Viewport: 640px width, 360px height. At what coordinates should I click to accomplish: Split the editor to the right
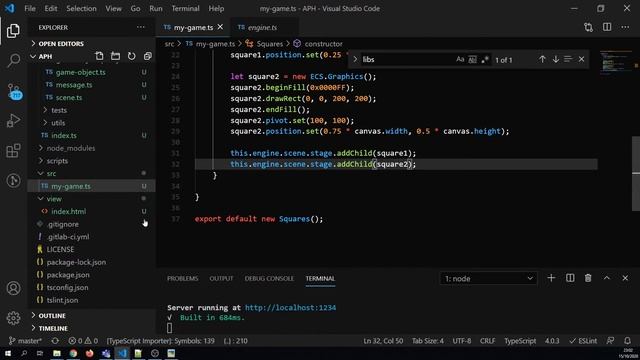[607, 27]
